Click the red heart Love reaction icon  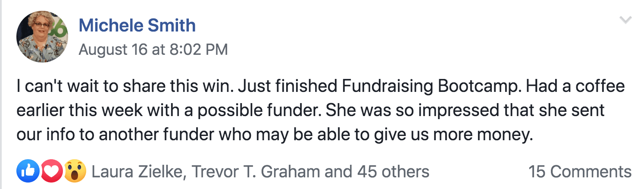(51, 171)
